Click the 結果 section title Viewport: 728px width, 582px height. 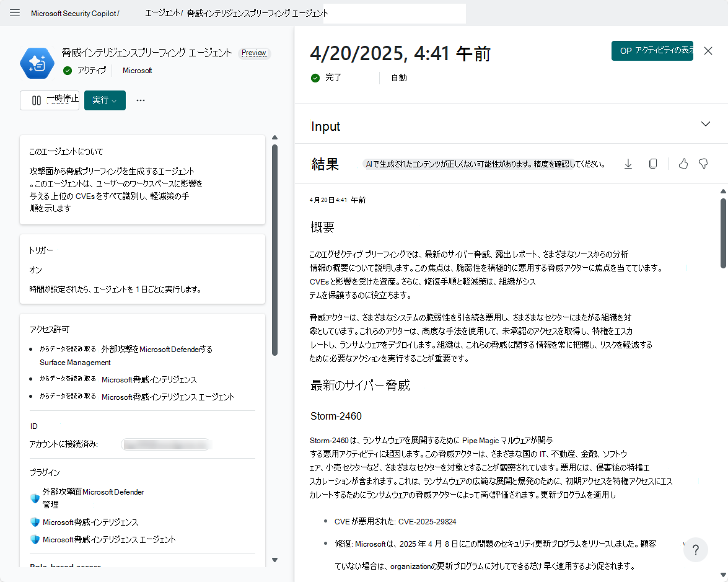pos(325,164)
